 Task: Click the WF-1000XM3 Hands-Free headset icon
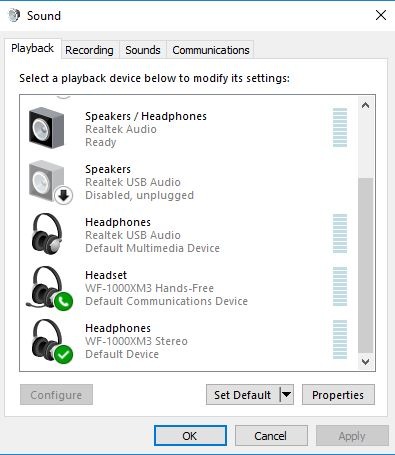[x=47, y=287]
